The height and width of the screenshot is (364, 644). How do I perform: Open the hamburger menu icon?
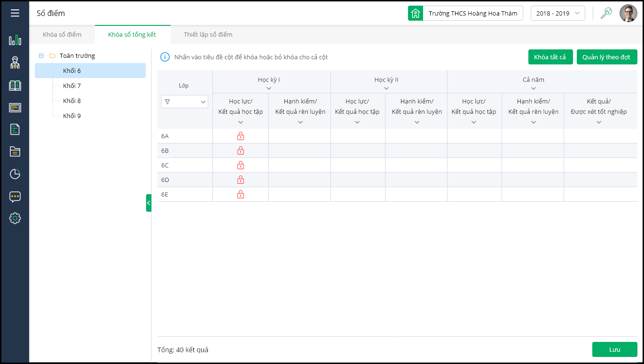pyautogui.click(x=15, y=13)
